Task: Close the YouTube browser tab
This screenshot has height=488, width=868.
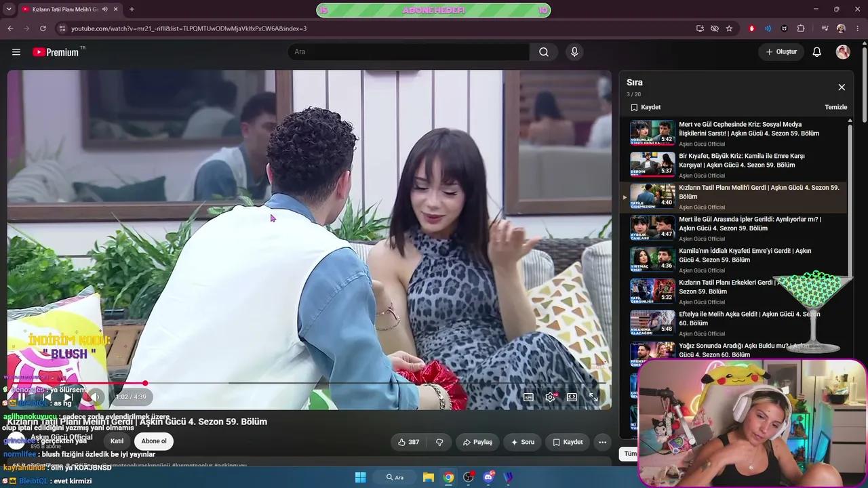Action: coord(116,9)
